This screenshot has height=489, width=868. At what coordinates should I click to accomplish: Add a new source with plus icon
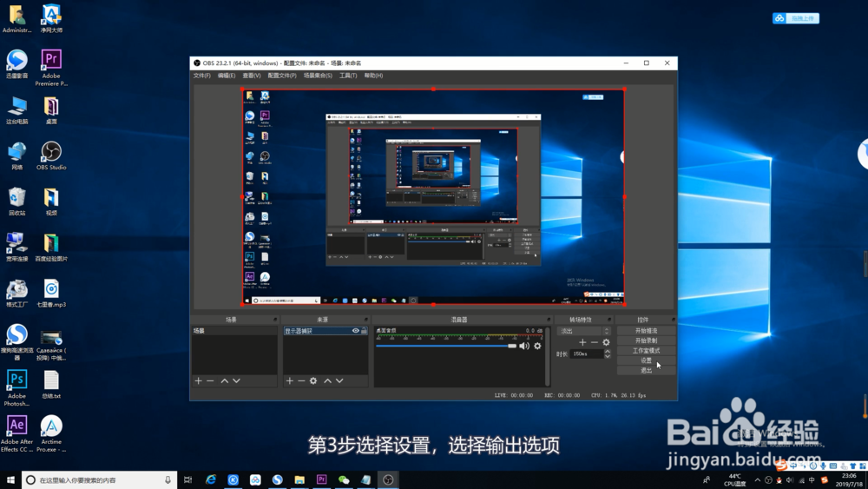coord(290,381)
